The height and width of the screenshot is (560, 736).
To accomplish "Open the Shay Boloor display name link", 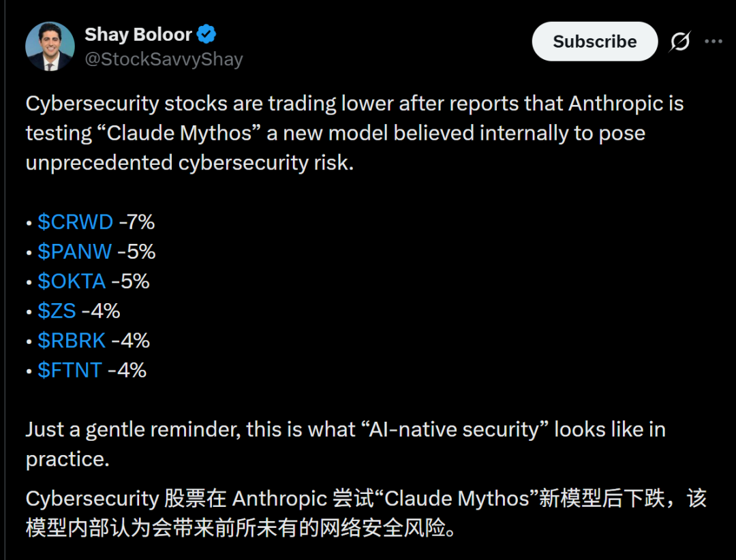I will [140, 34].
